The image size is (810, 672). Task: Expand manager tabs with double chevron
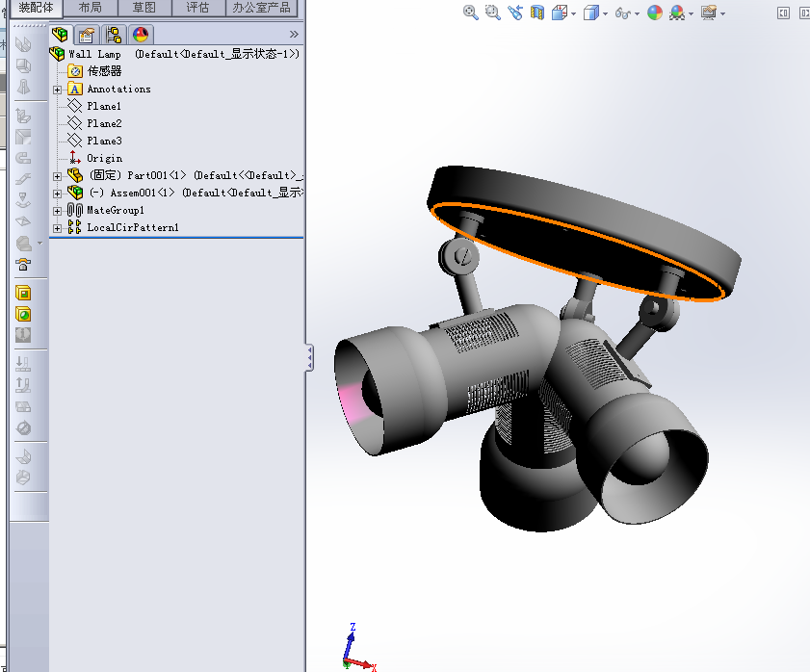[294, 34]
